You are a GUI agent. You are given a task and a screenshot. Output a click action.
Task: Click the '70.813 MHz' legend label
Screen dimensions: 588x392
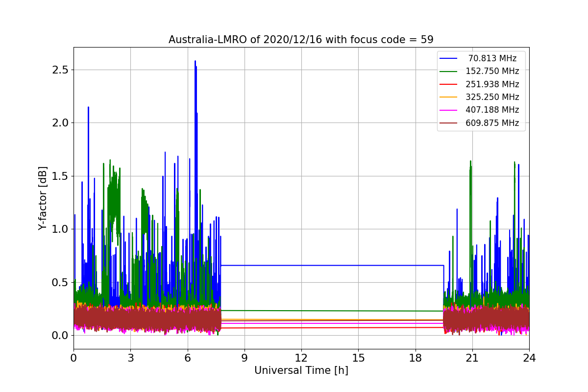(x=492, y=58)
